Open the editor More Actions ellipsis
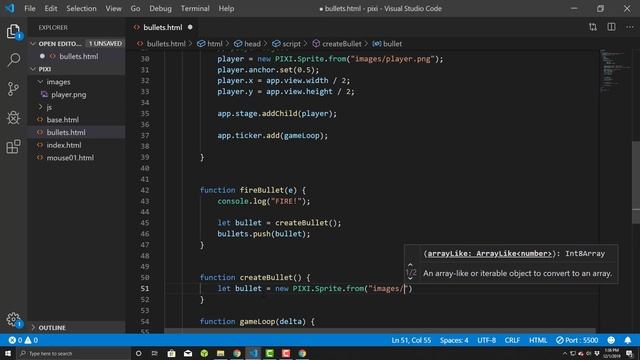Image resolution: width=640 pixels, height=360 pixels. (630, 27)
